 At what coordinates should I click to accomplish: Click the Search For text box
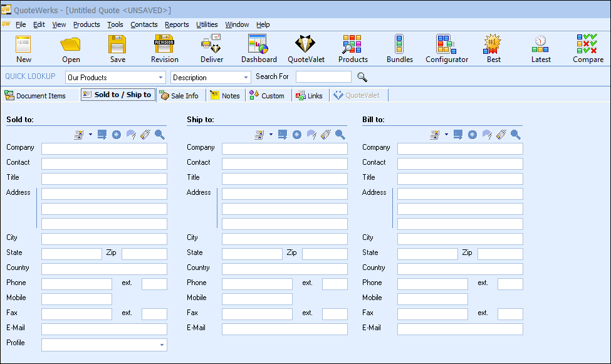point(323,77)
